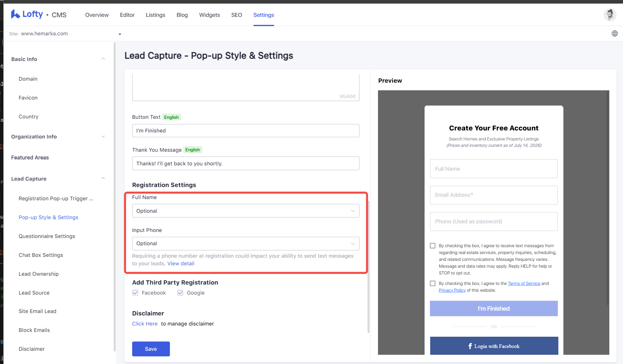
Task: Open Terms of Service link in preview
Action: (524, 283)
